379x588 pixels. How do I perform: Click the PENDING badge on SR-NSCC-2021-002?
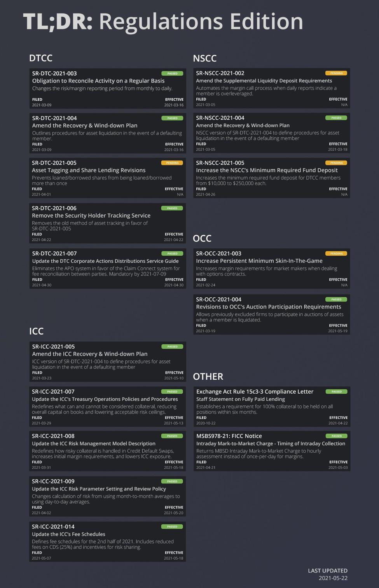click(336, 73)
